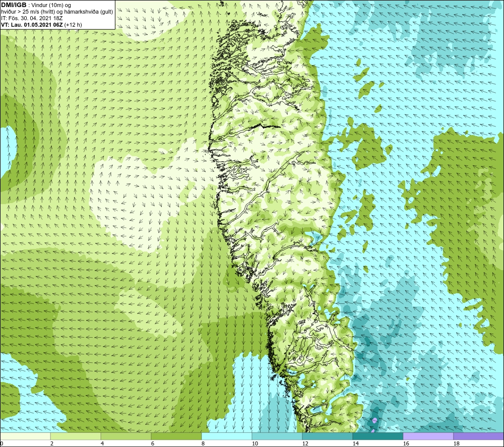Click the legend value '18'
The width and height of the screenshot is (504, 447).
456,443
